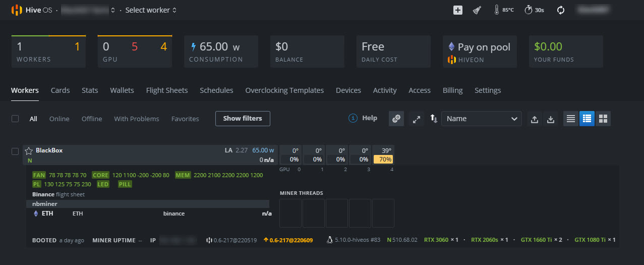Image resolution: width=644 pixels, height=265 pixels.
Task: Click the MEM green tag
Action: (x=183, y=175)
